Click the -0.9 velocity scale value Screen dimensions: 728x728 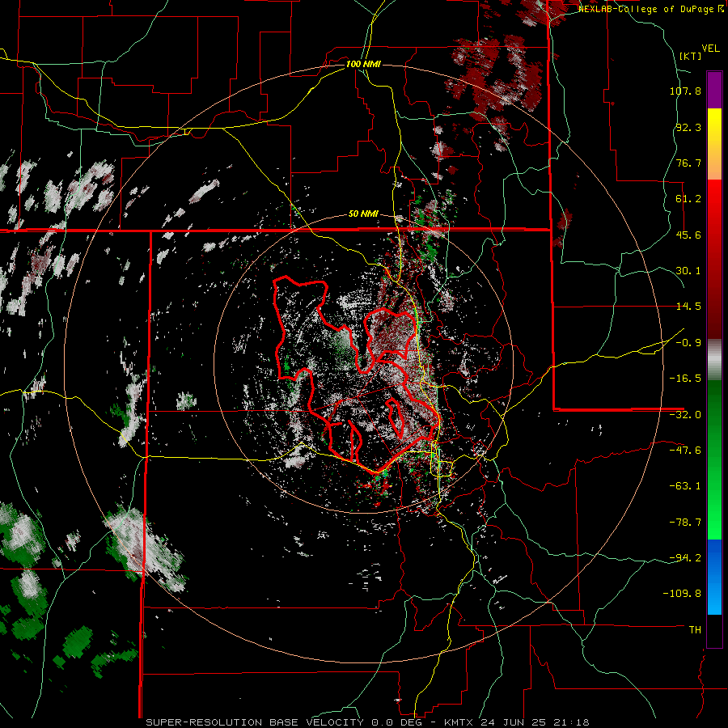pyautogui.click(x=688, y=343)
